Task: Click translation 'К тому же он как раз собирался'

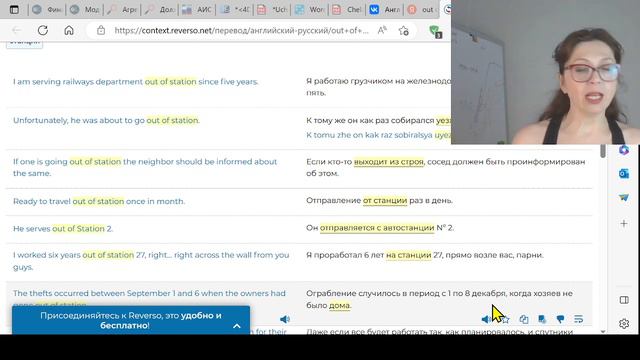Action: pos(378,120)
